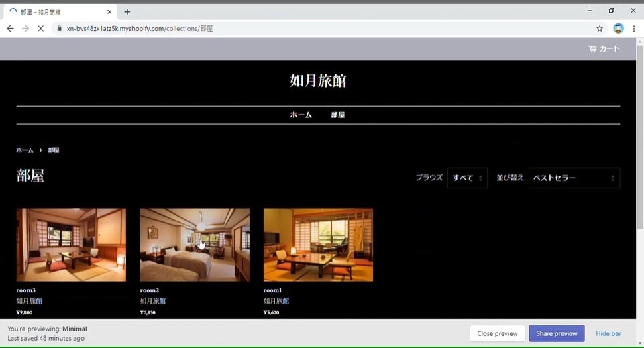Image resolution: width=644 pixels, height=348 pixels.
Task: Click the address bar URL field
Action: [329, 28]
